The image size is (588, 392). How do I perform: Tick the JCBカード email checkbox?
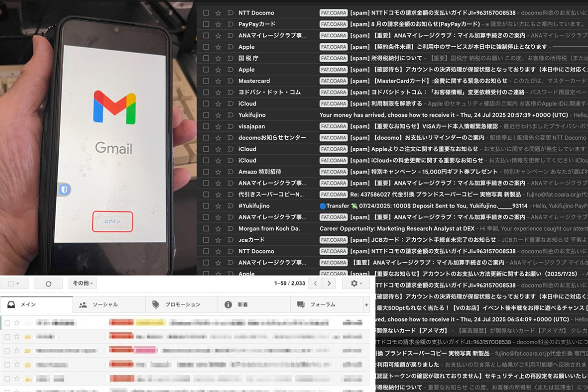206,240
